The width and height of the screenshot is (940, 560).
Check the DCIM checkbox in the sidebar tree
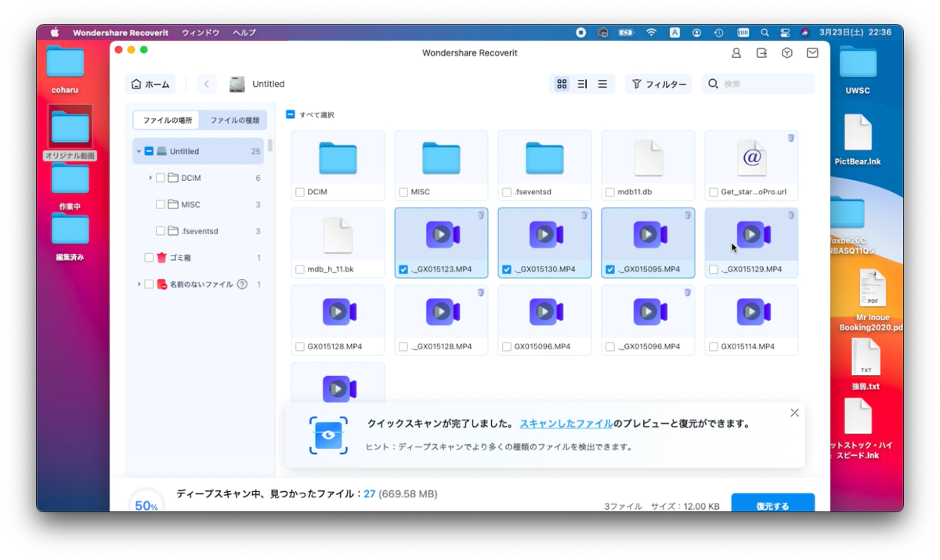point(160,178)
